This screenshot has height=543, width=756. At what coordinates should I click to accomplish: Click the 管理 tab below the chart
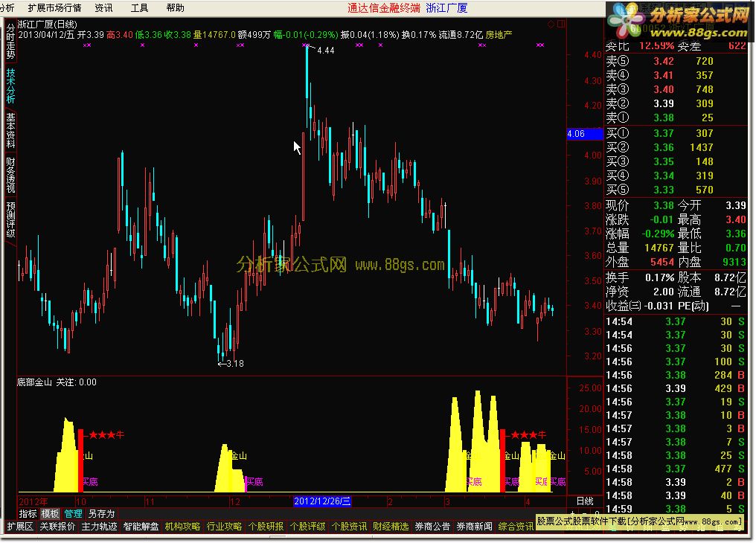click(x=73, y=513)
